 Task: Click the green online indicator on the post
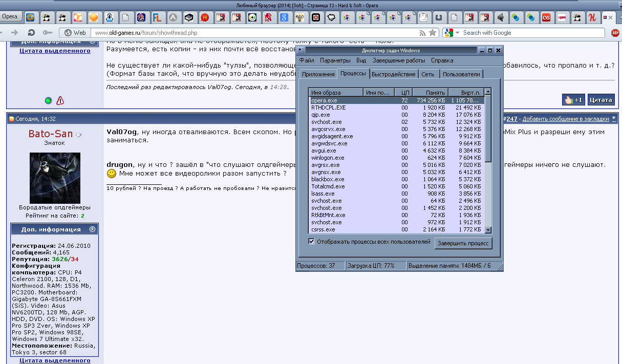[x=49, y=101]
